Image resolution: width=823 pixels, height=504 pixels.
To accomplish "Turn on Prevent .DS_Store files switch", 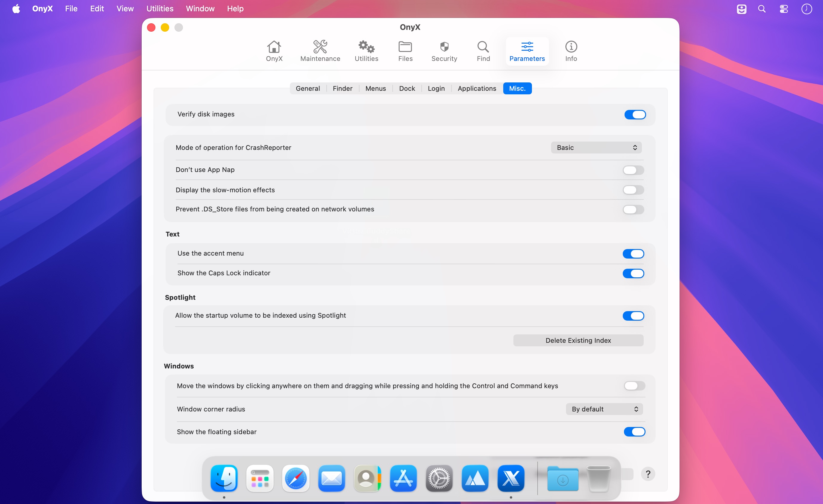I will [633, 209].
